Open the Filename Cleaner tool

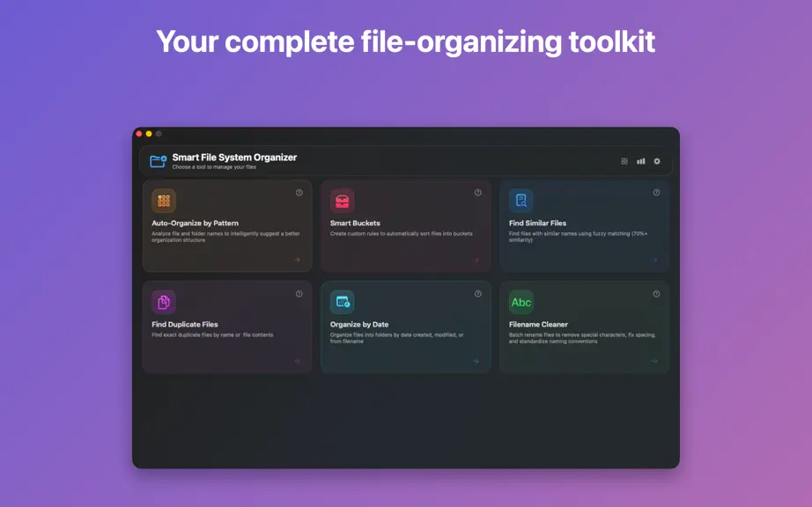point(585,327)
